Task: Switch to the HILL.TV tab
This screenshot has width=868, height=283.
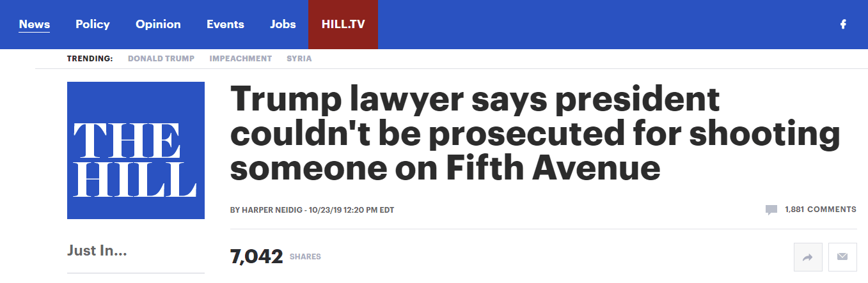Action: point(343,24)
